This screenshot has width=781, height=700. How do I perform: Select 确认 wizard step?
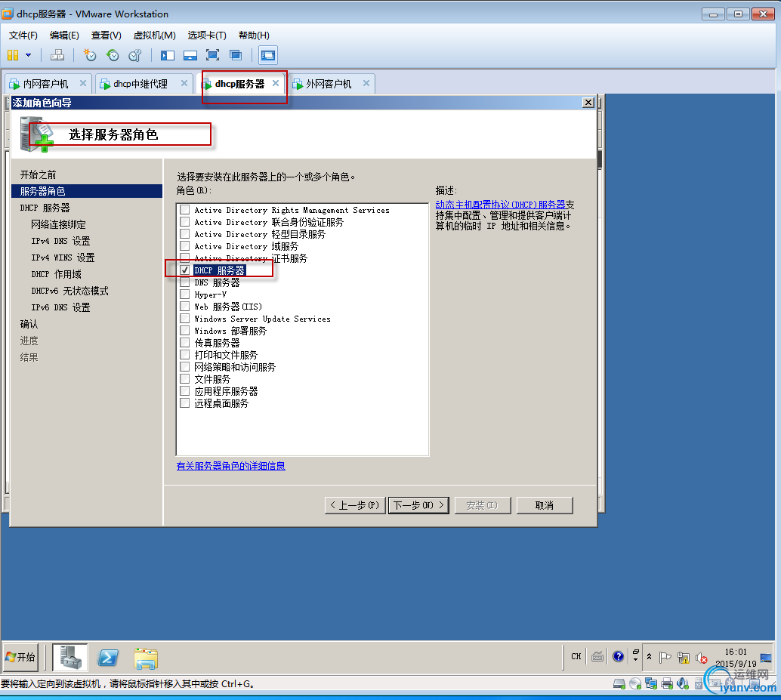pos(29,324)
